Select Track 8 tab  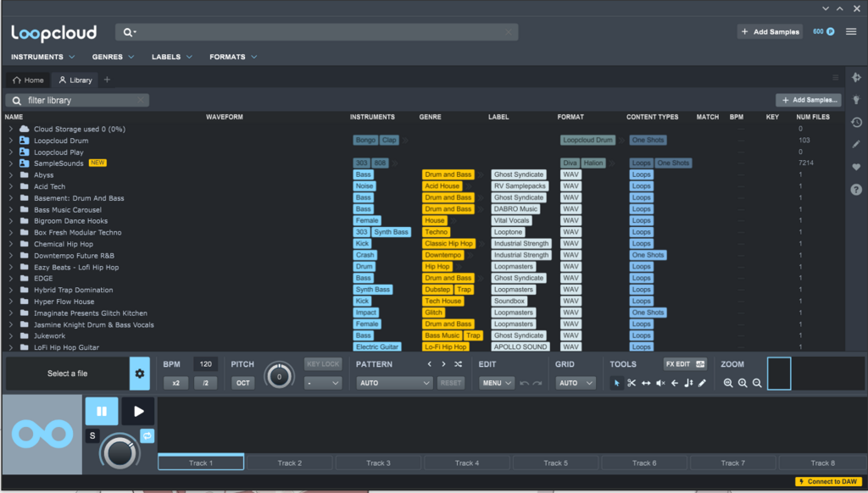pos(822,463)
